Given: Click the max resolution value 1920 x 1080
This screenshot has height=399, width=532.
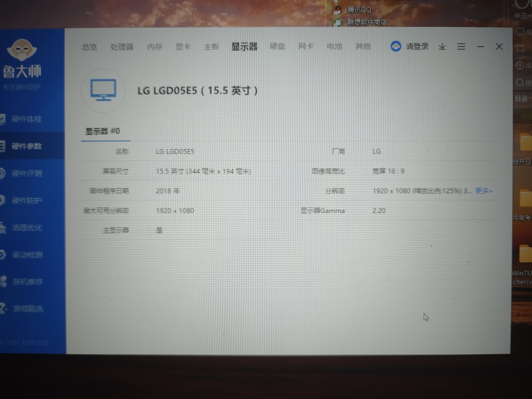Looking at the screenshot, I should point(175,211).
